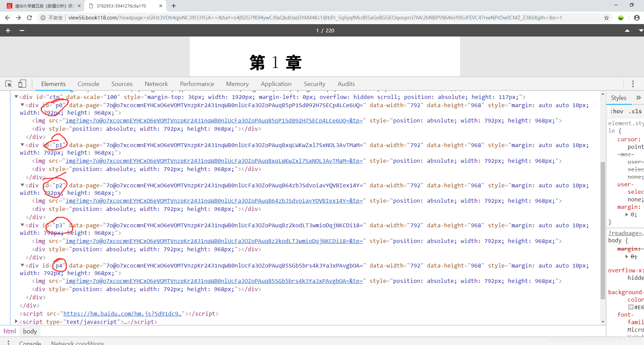Open the p3 img src link

[x=214, y=241]
